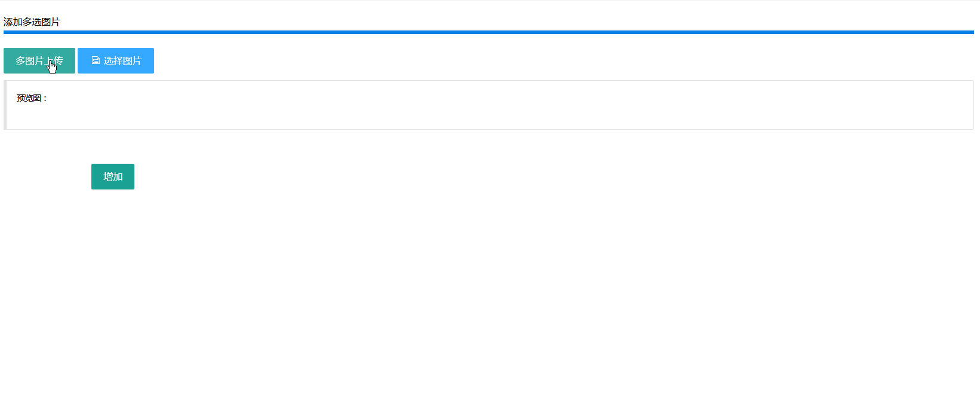Image resolution: width=980 pixels, height=416 pixels.
Task: Click the 预览图： label
Action: (x=32, y=98)
